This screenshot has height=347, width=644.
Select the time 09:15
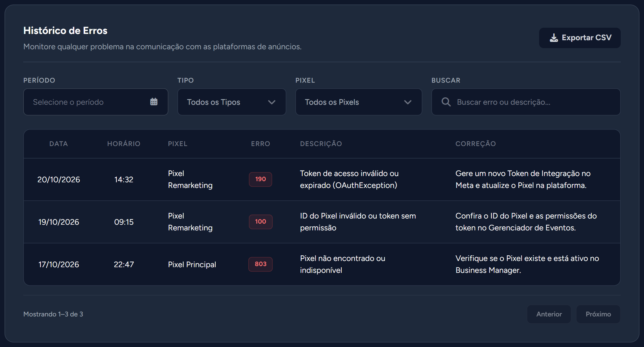point(124,222)
